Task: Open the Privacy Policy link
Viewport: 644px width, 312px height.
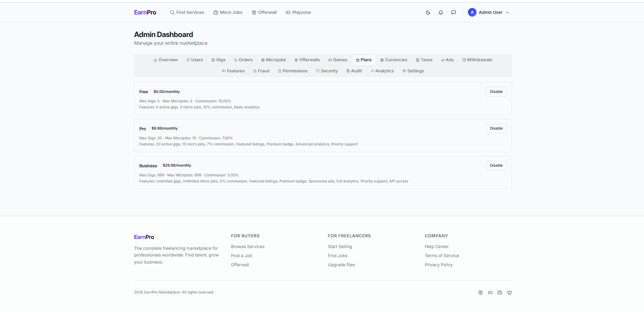Action: pyautogui.click(x=439, y=265)
